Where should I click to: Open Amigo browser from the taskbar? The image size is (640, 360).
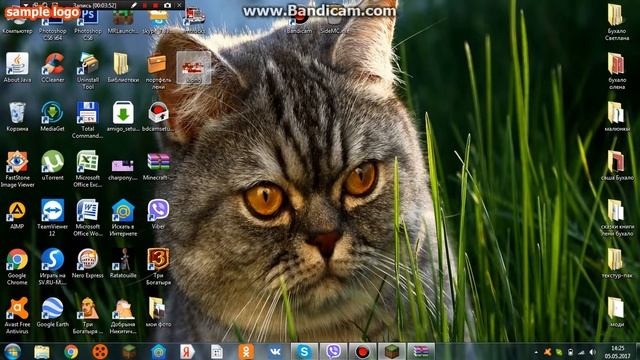click(158, 351)
